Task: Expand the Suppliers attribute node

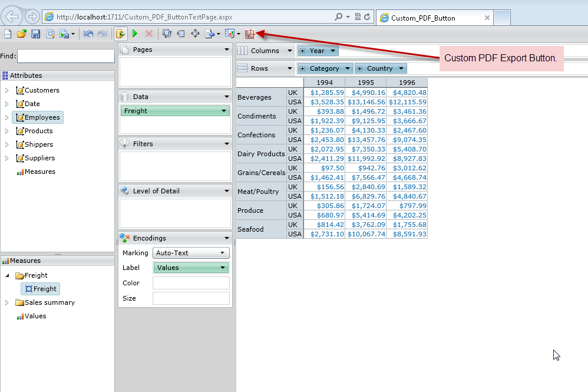Action: pyautogui.click(x=6, y=158)
